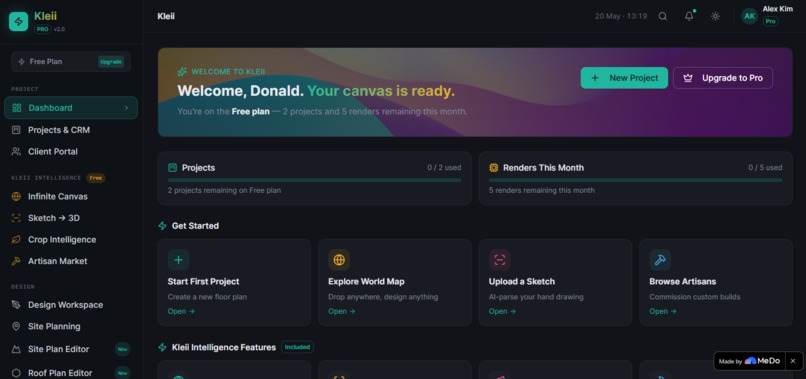This screenshot has width=806, height=379.
Task: Click the Dashboard grid icon in sidebar
Action: pos(16,108)
